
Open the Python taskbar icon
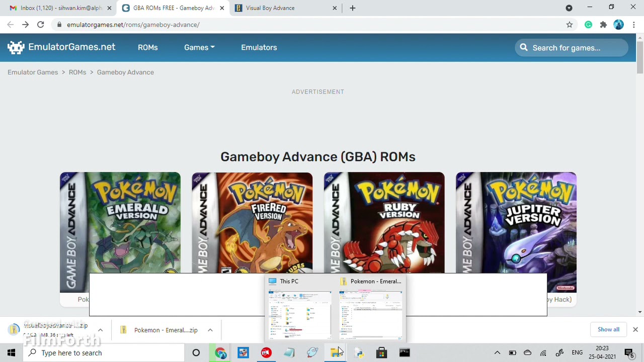point(359,353)
